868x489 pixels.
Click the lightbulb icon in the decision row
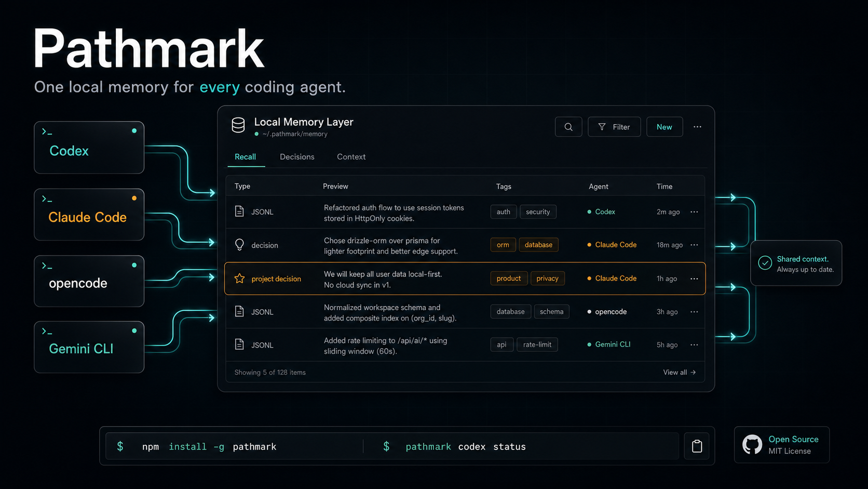tap(239, 245)
